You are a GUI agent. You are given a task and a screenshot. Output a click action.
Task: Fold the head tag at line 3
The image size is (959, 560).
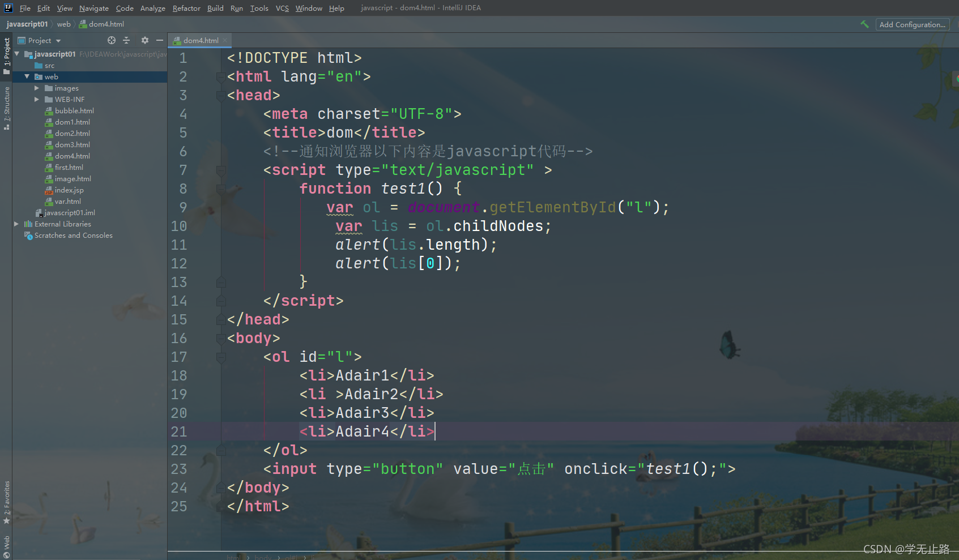click(221, 95)
